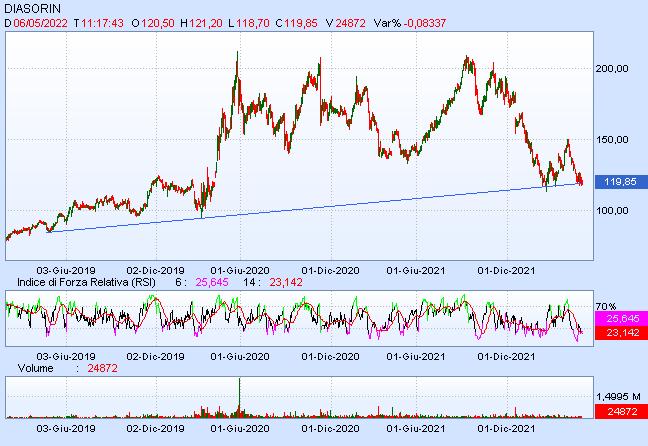Click the 24872 value beside Volume label
This screenshot has width=648, height=446.
[x=102, y=368]
